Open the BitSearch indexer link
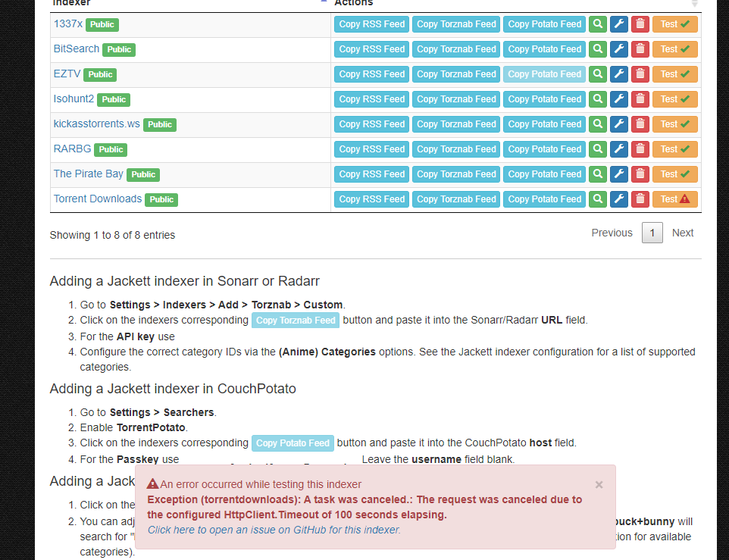Screen dimensions: 729x560 coord(77,48)
